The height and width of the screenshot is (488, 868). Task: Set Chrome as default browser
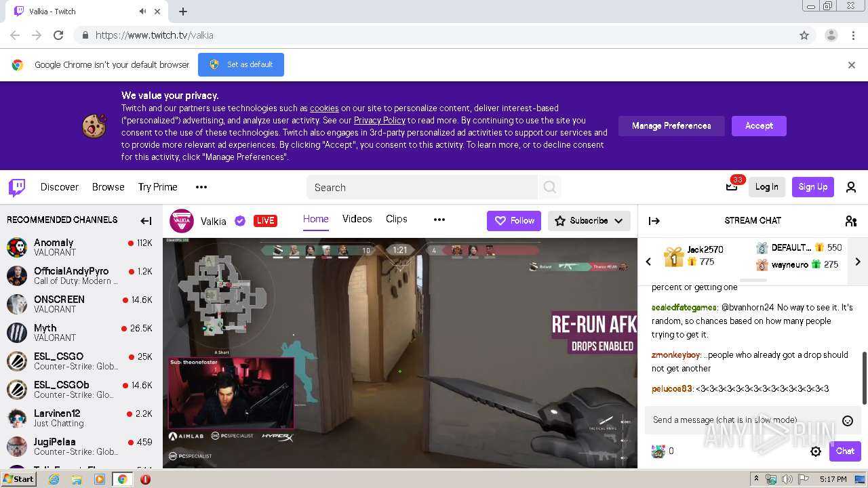tap(241, 65)
